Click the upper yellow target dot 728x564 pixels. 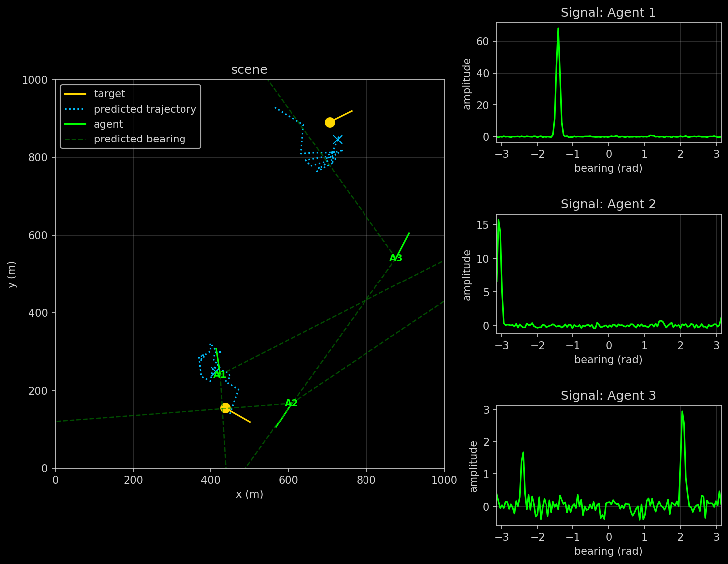(x=330, y=122)
